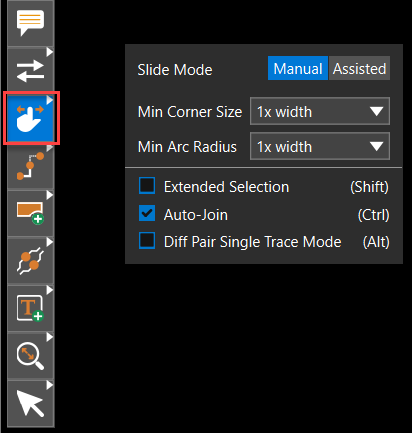412x433 pixels.
Task: Expand the pointer tool's corner flyout triangle
Action: pyautogui.click(x=50, y=385)
